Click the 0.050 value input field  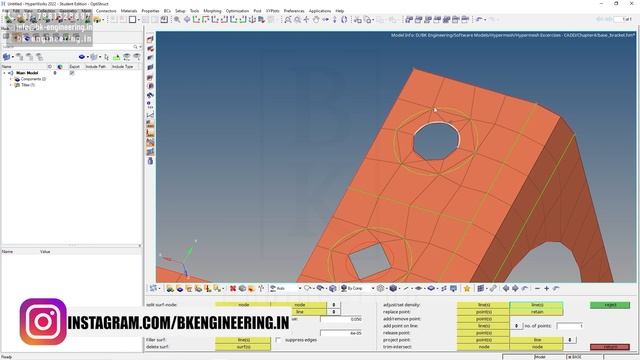tap(341, 319)
